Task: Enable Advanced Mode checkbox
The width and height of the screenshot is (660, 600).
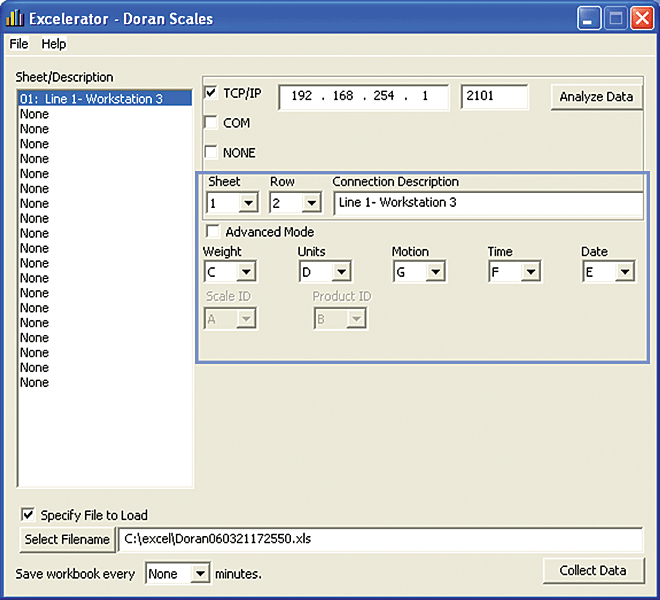Action: [213, 231]
